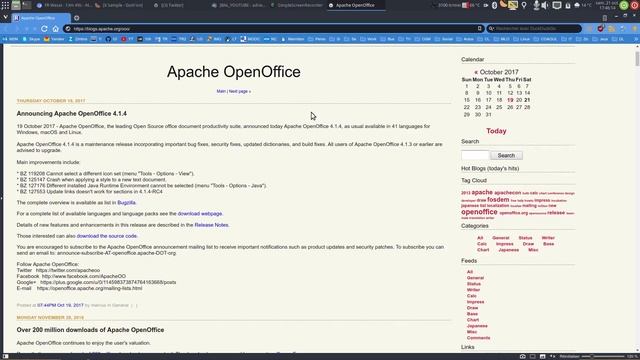Click the camera capture icon in status bar

522,356
